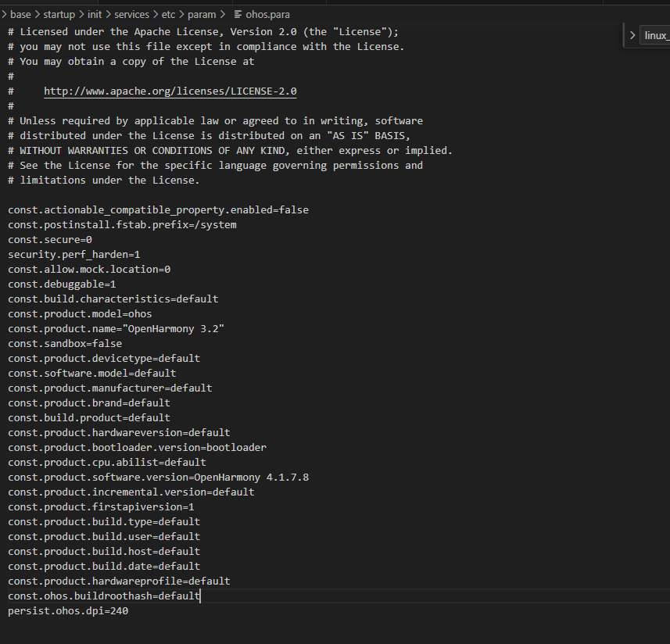
Task: Open the base breadcrumb folder
Action: pyautogui.click(x=20, y=15)
